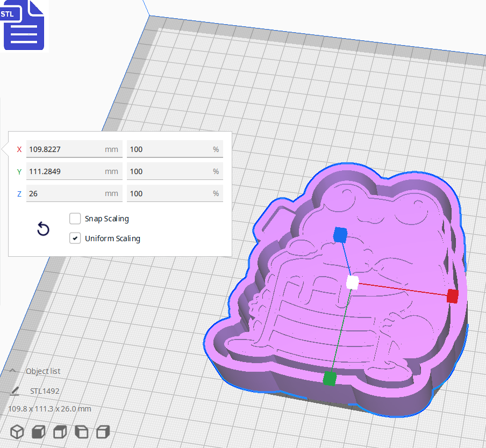Screen dimensions: 486x448
Task: Click the pencil icon beside STL1492
Action: 14,390
